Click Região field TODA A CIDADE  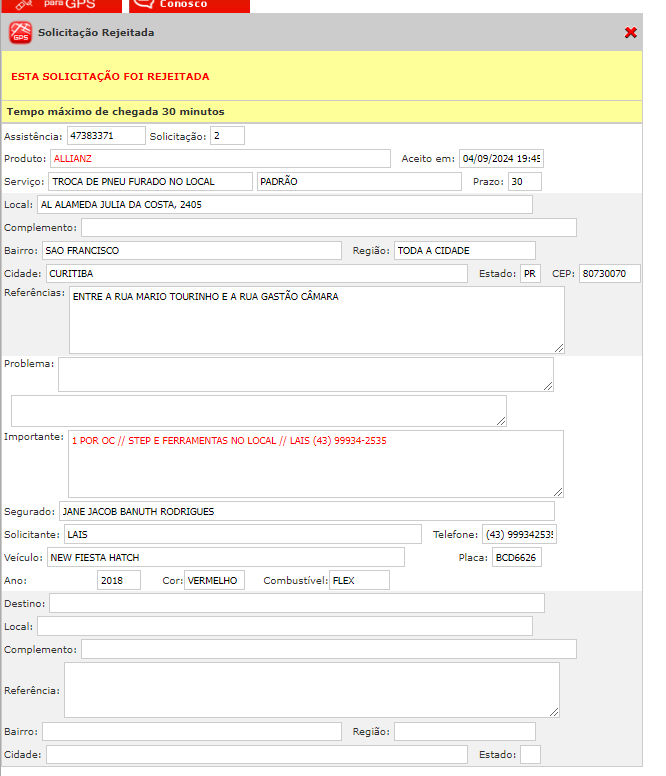(465, 251)
